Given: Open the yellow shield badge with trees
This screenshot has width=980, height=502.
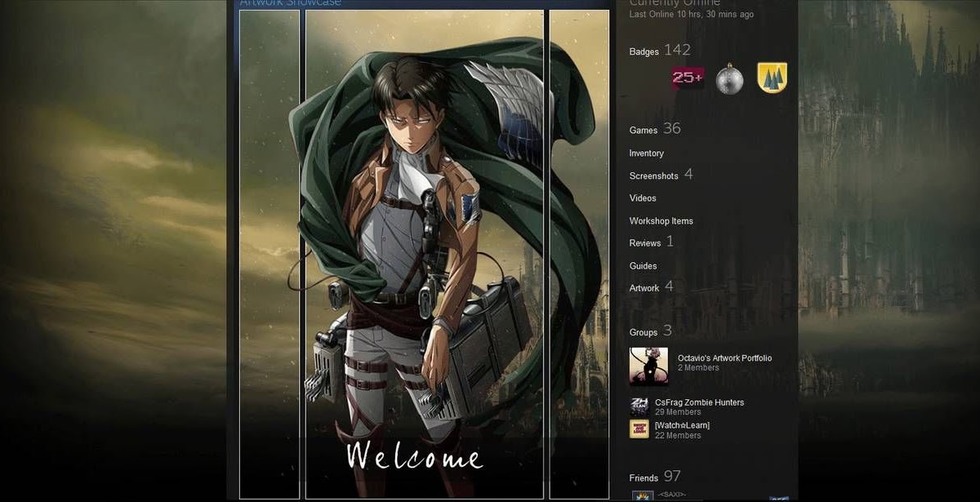Looking at the screenshot, I should (x=772, y=78).
